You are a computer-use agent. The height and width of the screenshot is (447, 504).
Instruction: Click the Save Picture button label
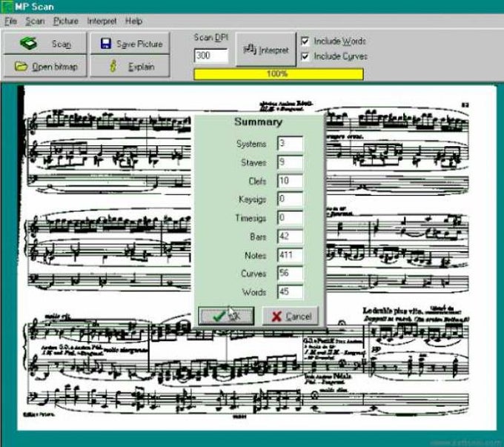(x=139, y=44)
